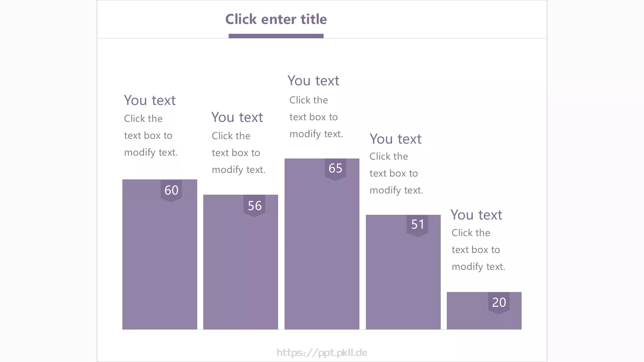Screen dimensions: 644x362
Task: Click 'You text' heading above the 65 bar
Action: (314, 81)
